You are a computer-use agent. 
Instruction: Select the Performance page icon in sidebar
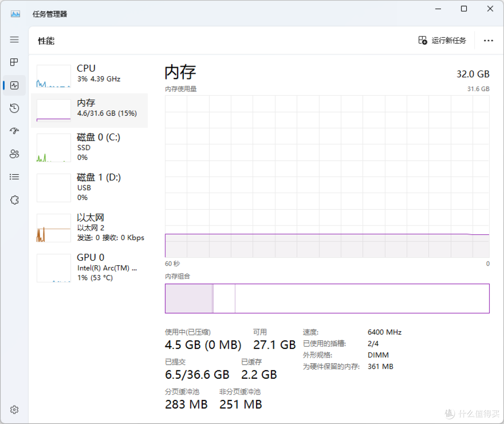point(14,85)
